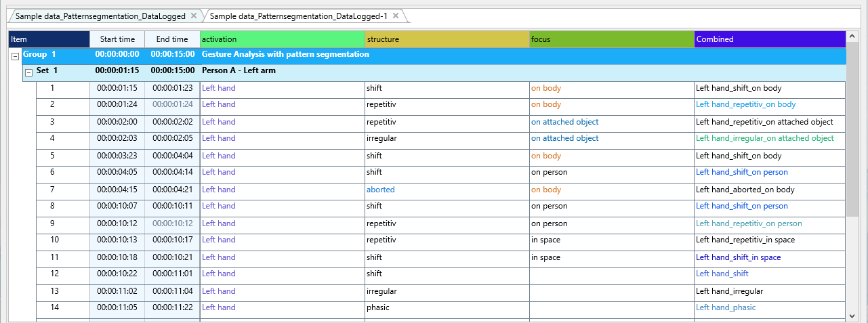Click 'irregular' structure in row 4

381,138
